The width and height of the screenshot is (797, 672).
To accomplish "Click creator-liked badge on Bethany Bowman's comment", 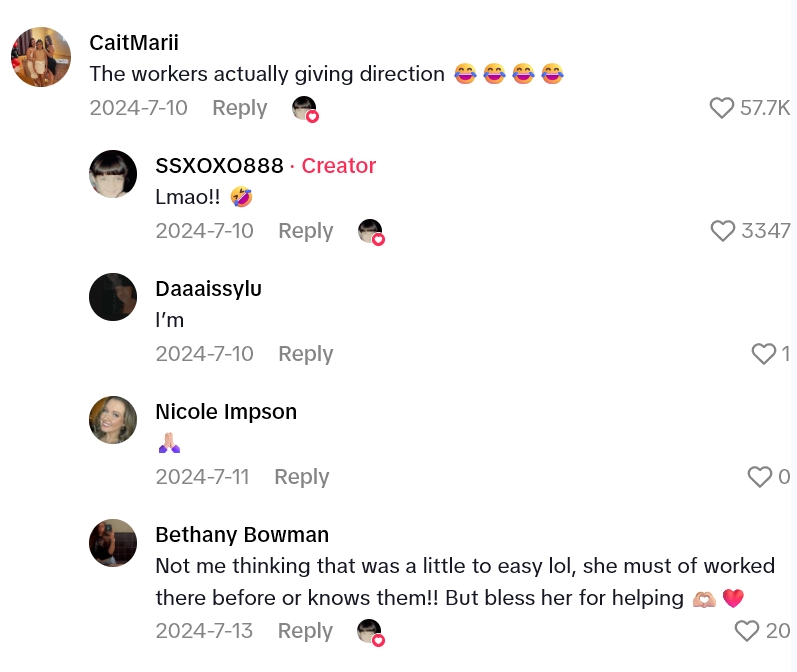I will (371, 632).
